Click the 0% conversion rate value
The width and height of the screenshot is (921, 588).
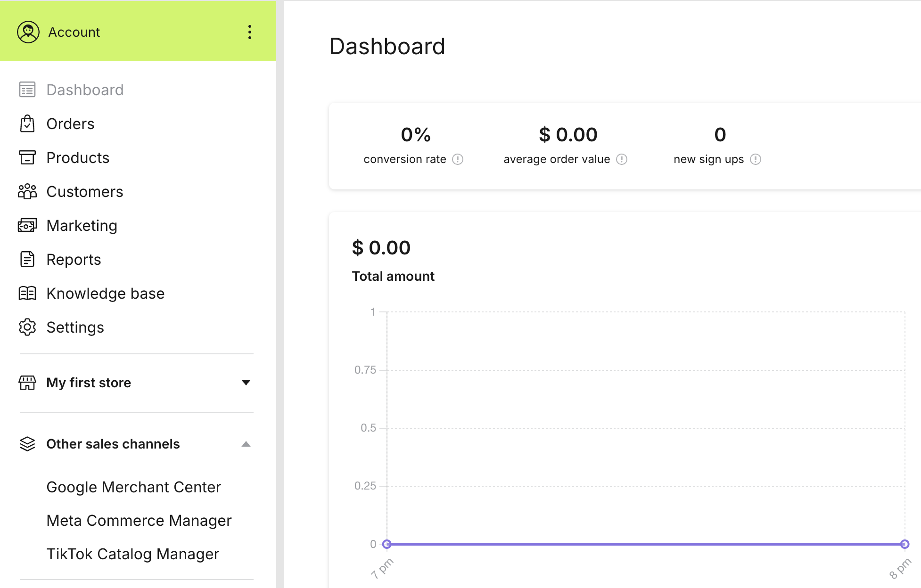coord(416,135)
